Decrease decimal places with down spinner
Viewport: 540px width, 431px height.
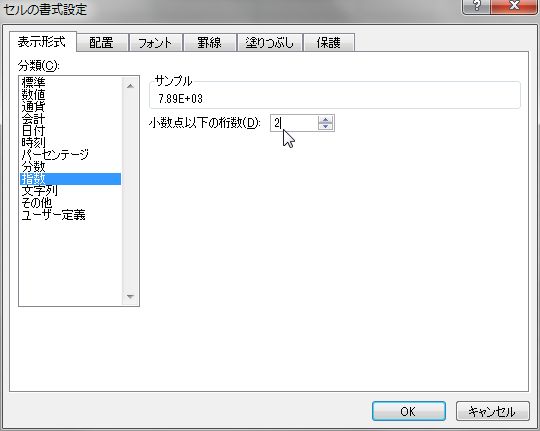click(325, 126)
